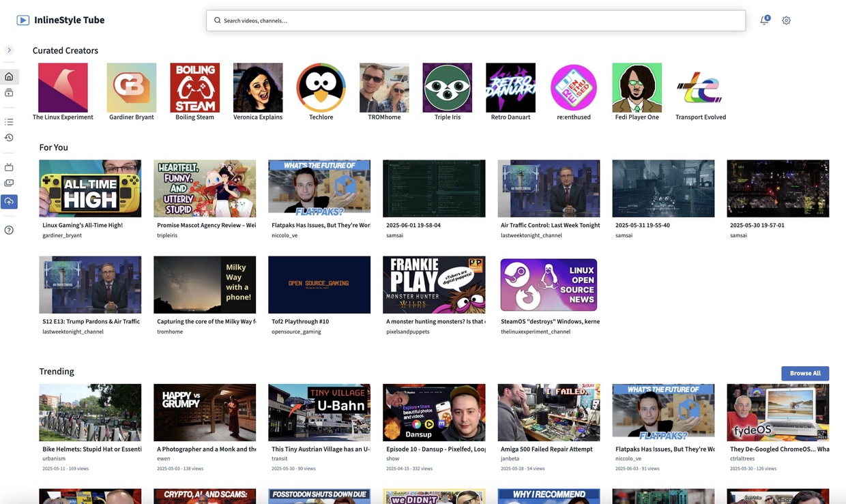Open watch history from the sidebar
This screenshot has height=504, width=846.
[x=9, y=138]
